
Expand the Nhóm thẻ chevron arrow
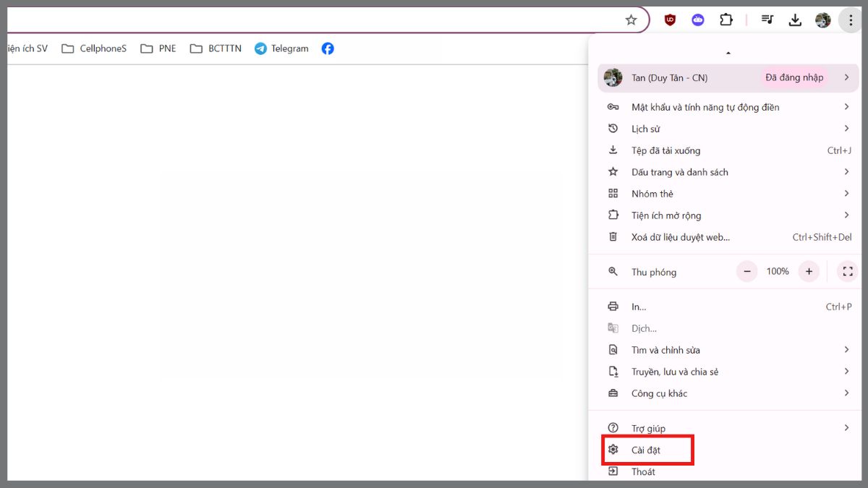[x=846, y=194]
